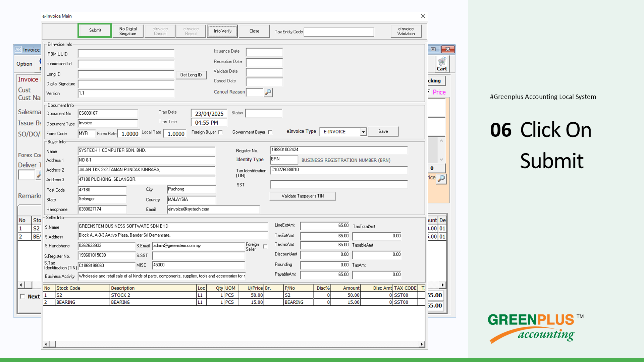Screen dimensions: 644x362
Task: Click right scroll arrow in Invoice window grid
Action: [x=443, y=285]
